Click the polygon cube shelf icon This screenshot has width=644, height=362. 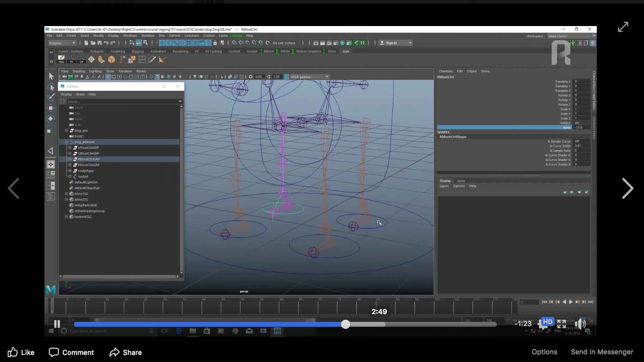[x=111, y=60]
